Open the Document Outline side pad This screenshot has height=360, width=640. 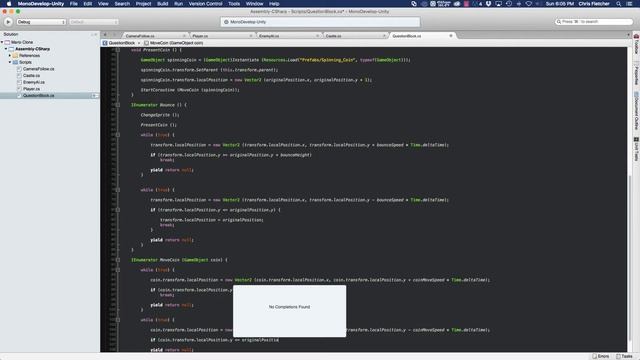pos(636,111)
